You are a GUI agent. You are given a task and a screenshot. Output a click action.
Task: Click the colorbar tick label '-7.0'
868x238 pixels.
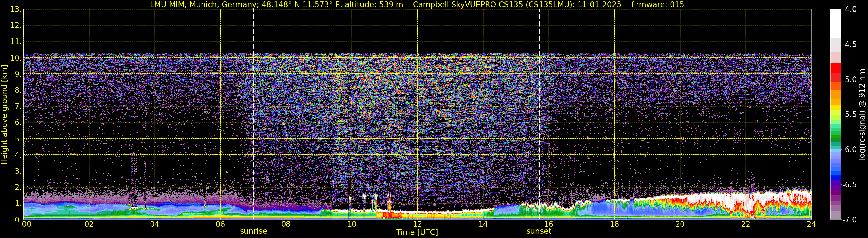(x=849, y=220)
